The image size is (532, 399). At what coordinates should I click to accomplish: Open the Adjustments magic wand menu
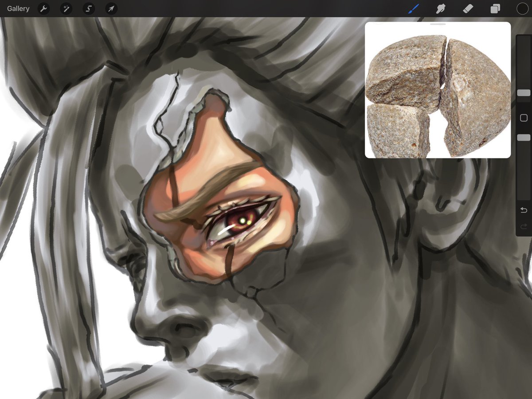pyautogui.click(x=66, y=8)
